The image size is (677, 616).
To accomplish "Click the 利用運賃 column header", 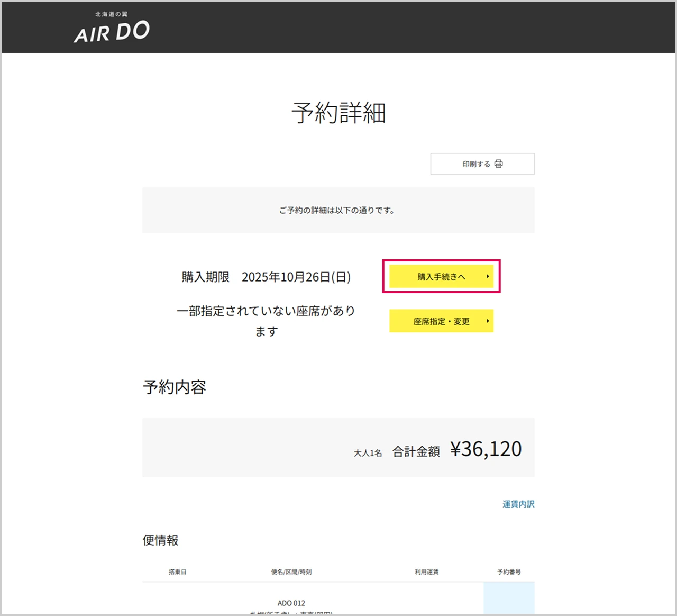I will coord(426,572).
